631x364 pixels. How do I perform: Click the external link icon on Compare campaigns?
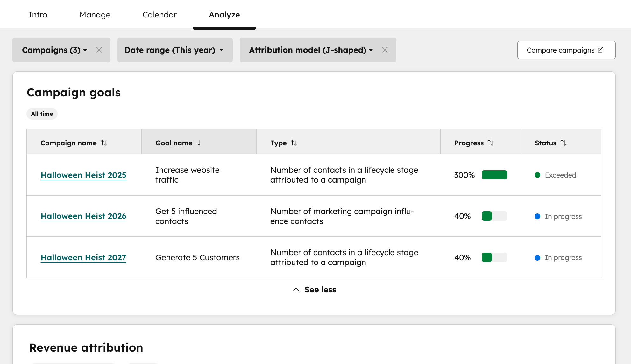pos(600,50)
